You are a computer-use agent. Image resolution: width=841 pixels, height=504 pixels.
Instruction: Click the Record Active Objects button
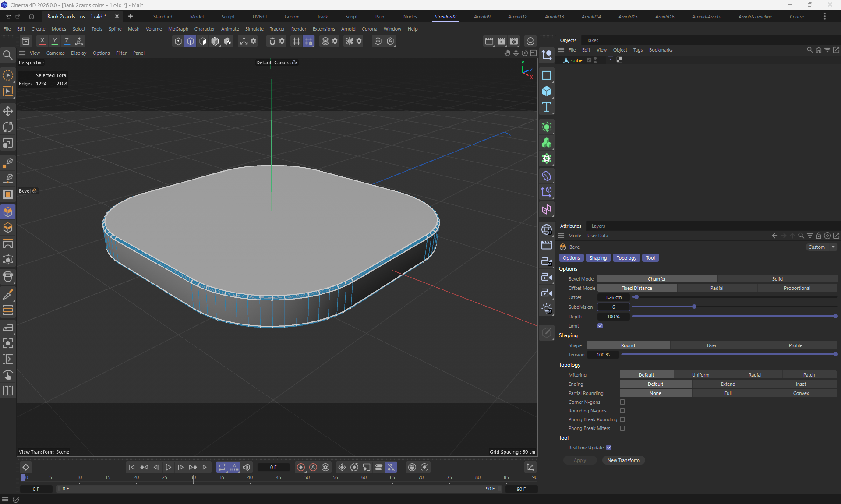tap(301, 467)
